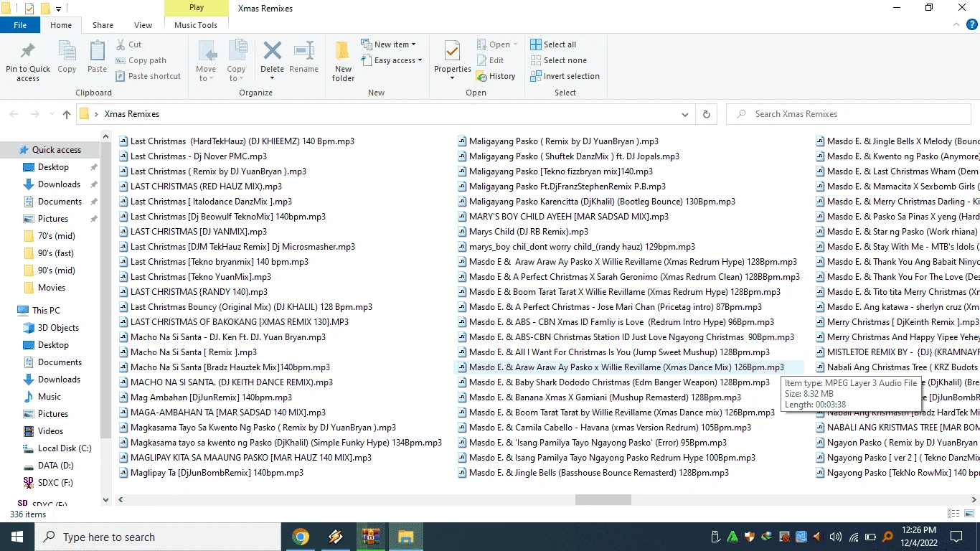
Task: Switch to details view in status bar
Action: [953, 514]
